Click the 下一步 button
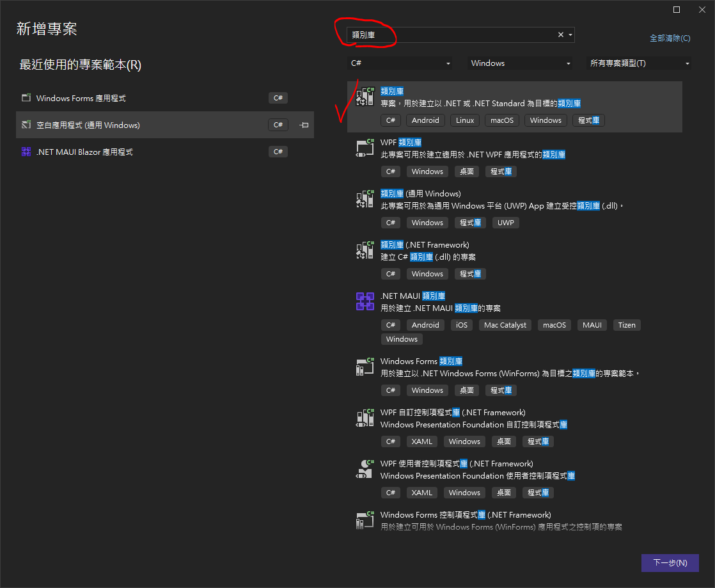This screenshot has width=715, height=588. point(670,563)
